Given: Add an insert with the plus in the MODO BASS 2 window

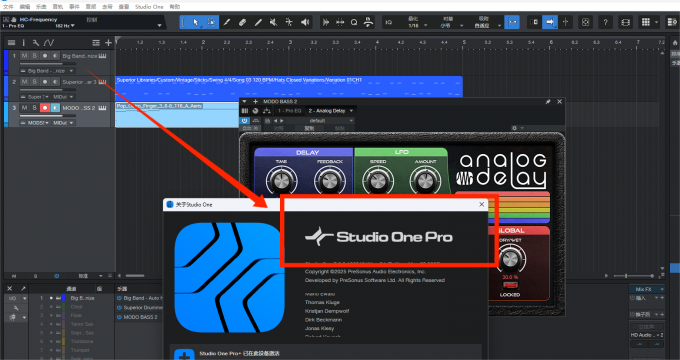Looking at the screenshot, I should click(x=255, y=101).
